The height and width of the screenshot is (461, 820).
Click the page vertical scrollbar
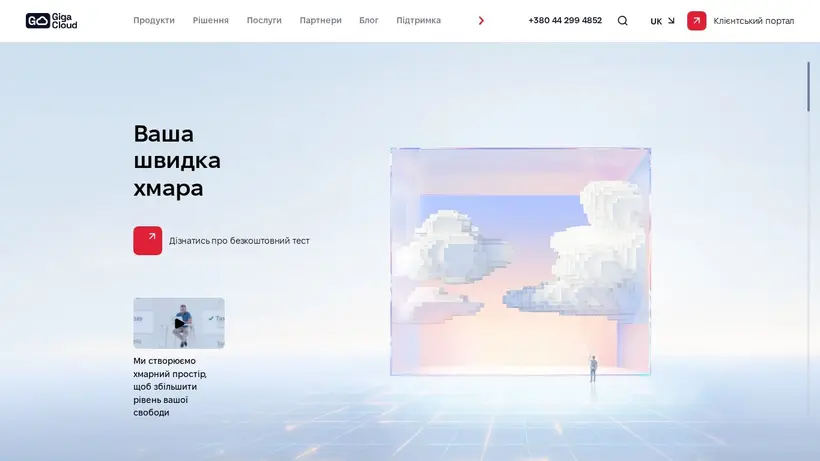[808, 86]
